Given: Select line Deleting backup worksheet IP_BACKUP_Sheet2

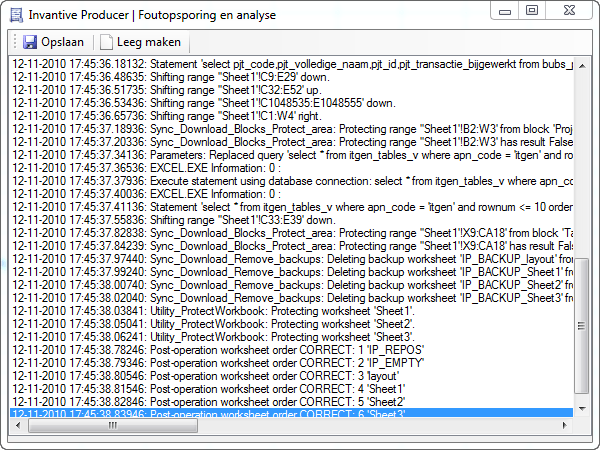Looking at the screenshot, I should click(292, 285).
